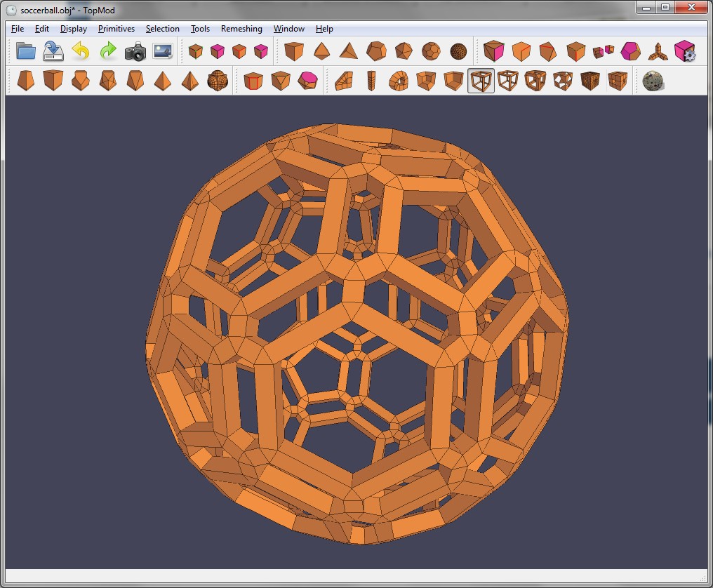Choose the ring-shaped rind modeling tool
This screenshot has height=588, width=713.
[x=399, y=81]
